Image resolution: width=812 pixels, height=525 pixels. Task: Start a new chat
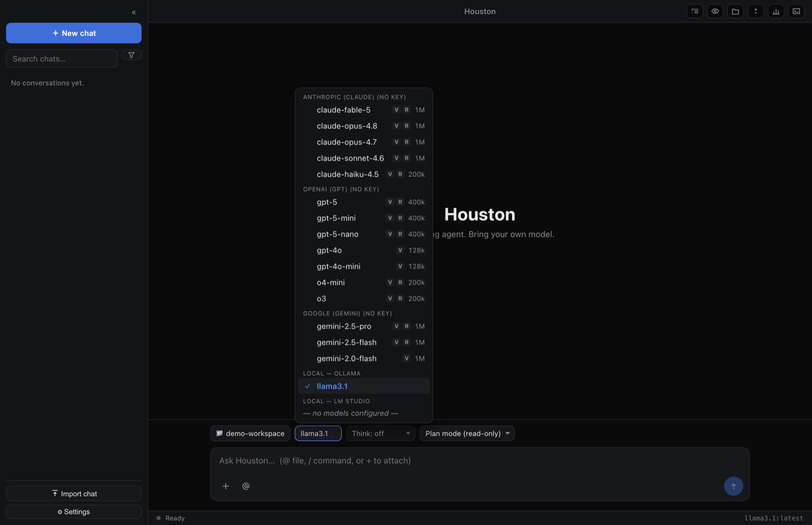[74, 33]
